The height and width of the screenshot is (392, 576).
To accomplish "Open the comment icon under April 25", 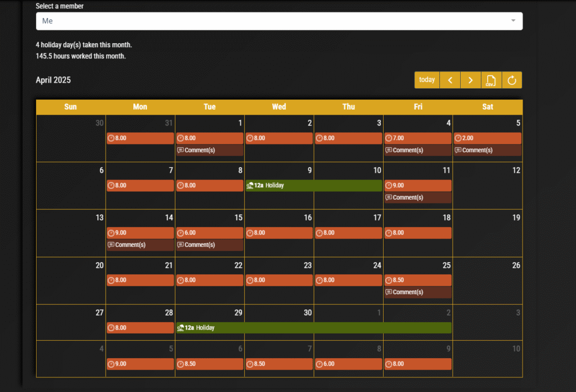I will pos(389,292).
